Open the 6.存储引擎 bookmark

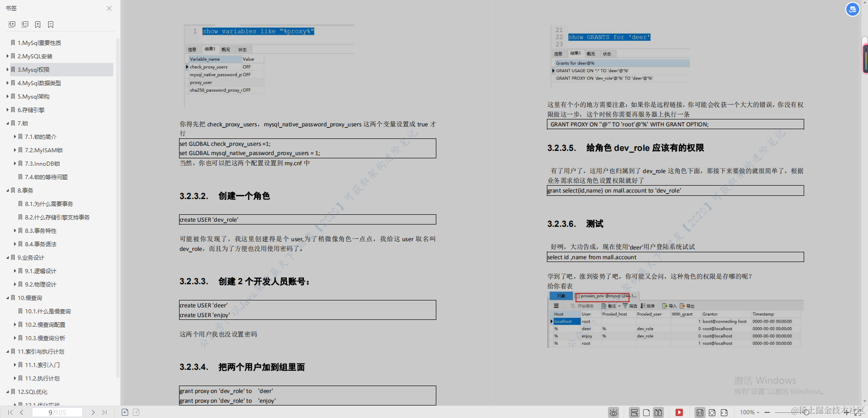(31, 110)
